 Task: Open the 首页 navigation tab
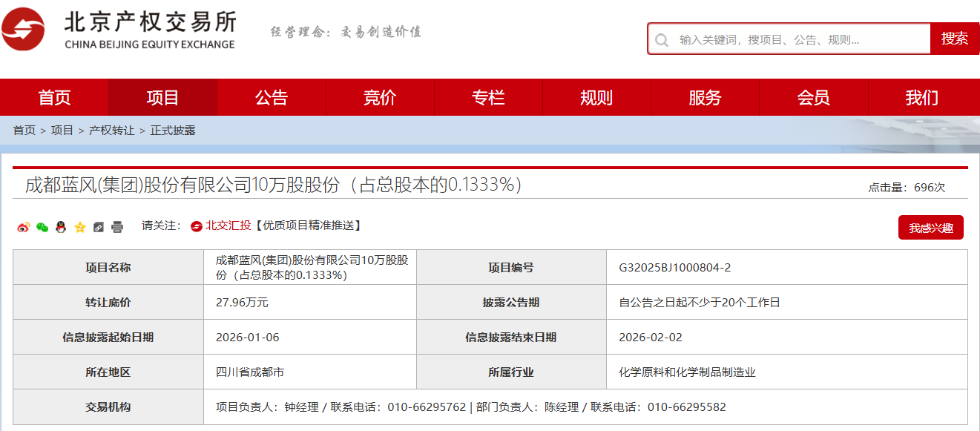point(54,97)
